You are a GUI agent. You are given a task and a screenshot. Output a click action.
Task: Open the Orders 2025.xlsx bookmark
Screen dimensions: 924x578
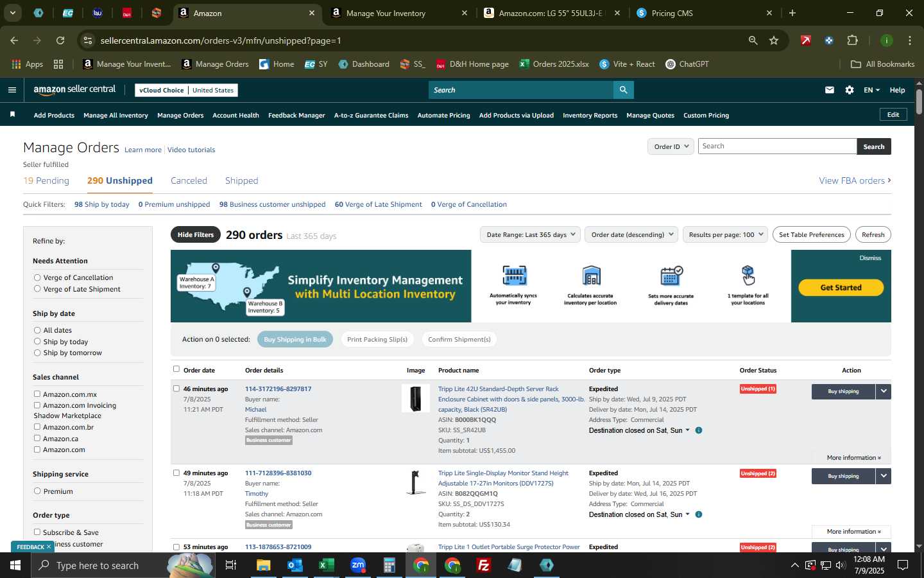tap(554, 64)
